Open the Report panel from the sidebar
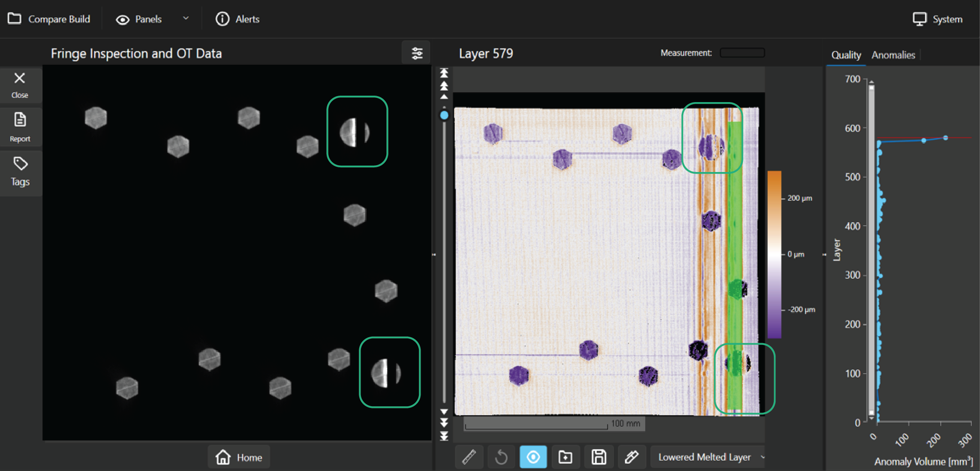980x471 pixels. [20, 127]
